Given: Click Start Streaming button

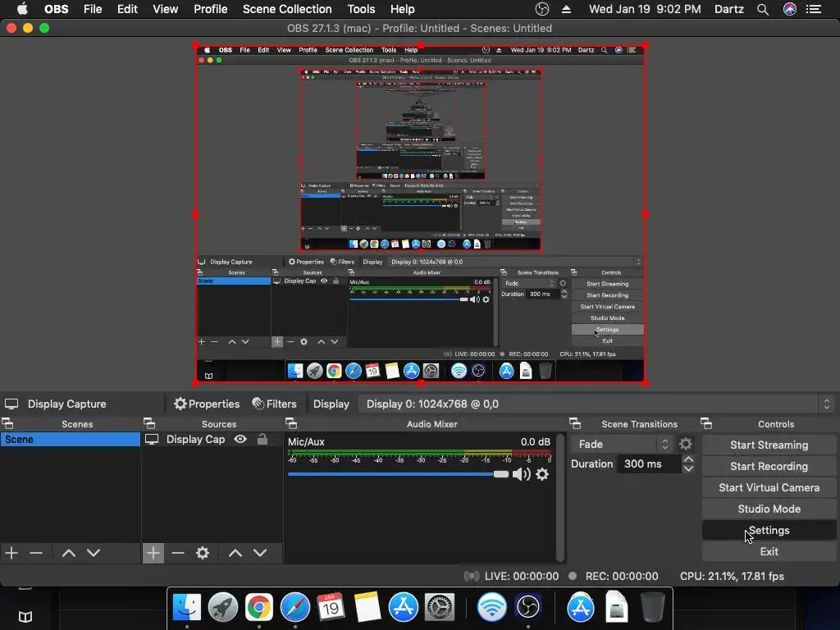Looking at the screenshot, I should [x=769, y=445].
